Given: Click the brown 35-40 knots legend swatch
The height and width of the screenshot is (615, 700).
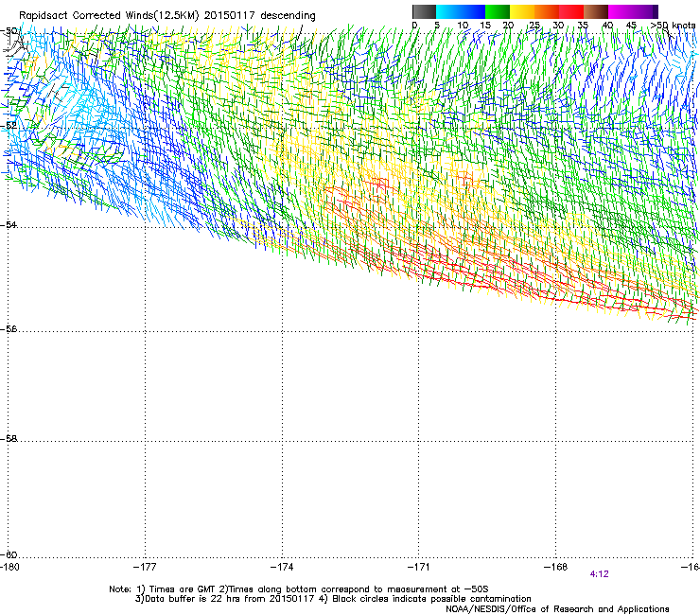Looking at the screenshot, I should coord(596,11).
